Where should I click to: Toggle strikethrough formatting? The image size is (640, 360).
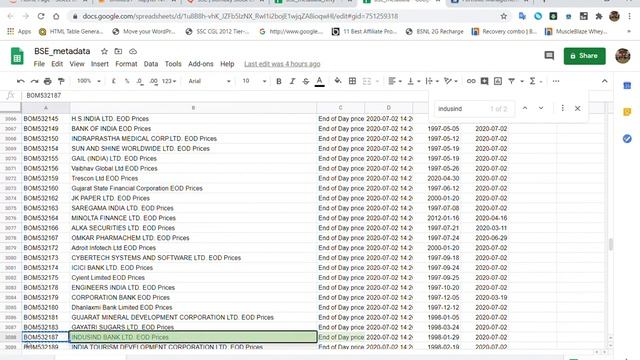pos(306,81)
